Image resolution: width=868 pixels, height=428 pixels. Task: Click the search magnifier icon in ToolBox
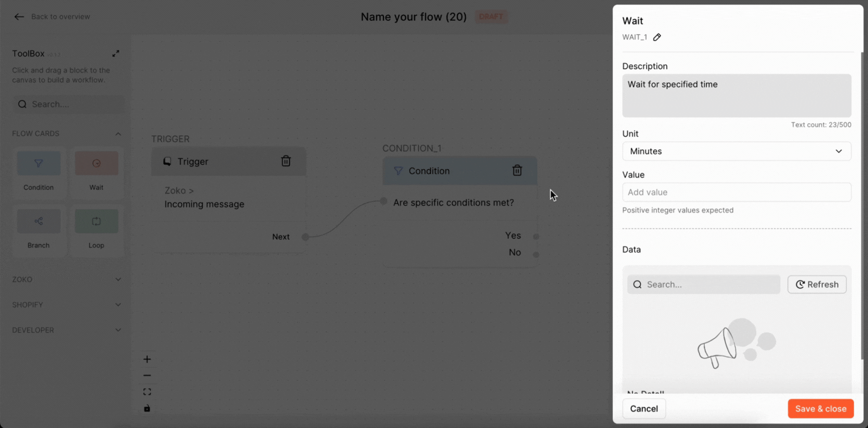[x=22, y=104]
